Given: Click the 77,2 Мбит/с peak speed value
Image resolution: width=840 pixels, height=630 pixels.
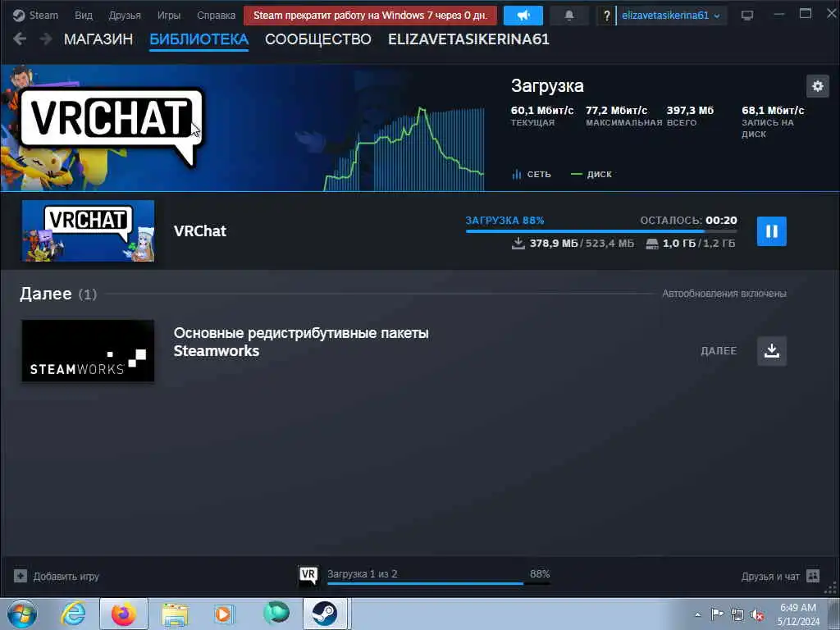Looking at the screenshot, I should (616, 111).
